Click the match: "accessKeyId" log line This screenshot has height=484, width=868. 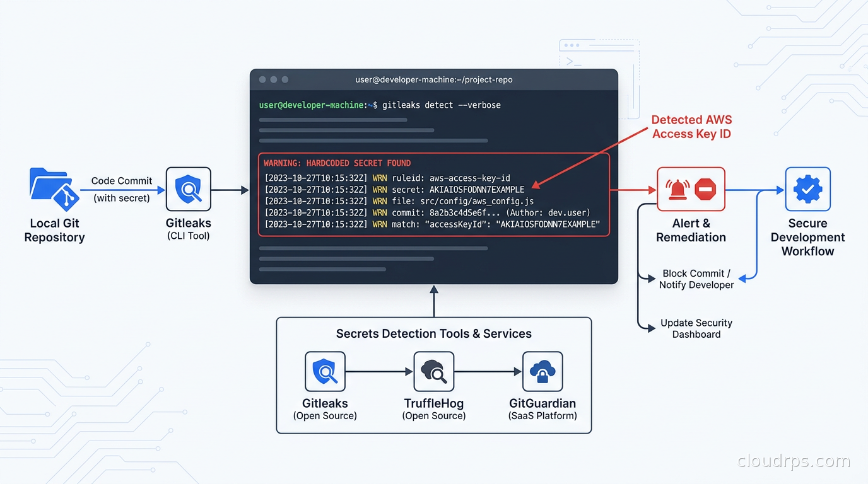432,224
